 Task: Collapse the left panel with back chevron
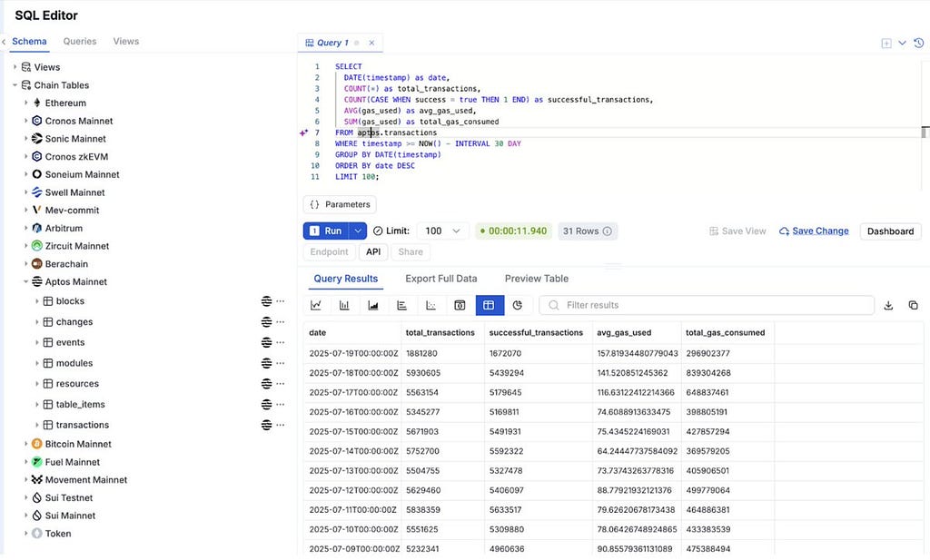(4, 42)
